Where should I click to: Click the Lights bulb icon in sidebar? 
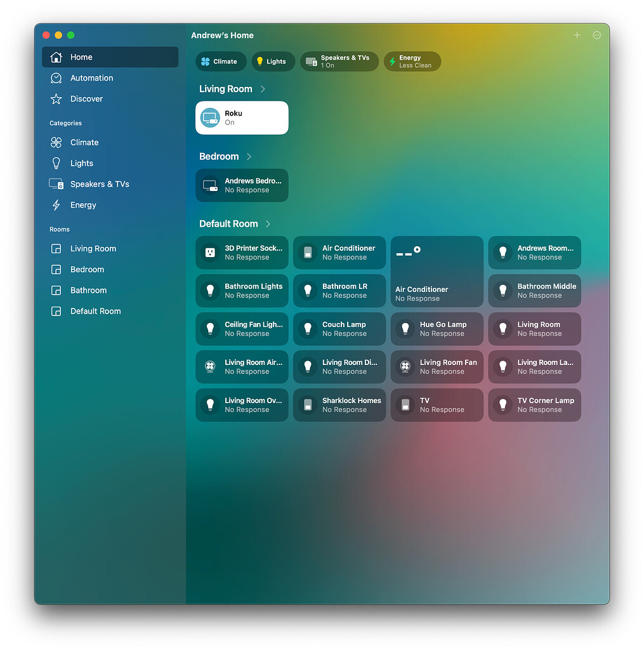[x=56, y=163]
